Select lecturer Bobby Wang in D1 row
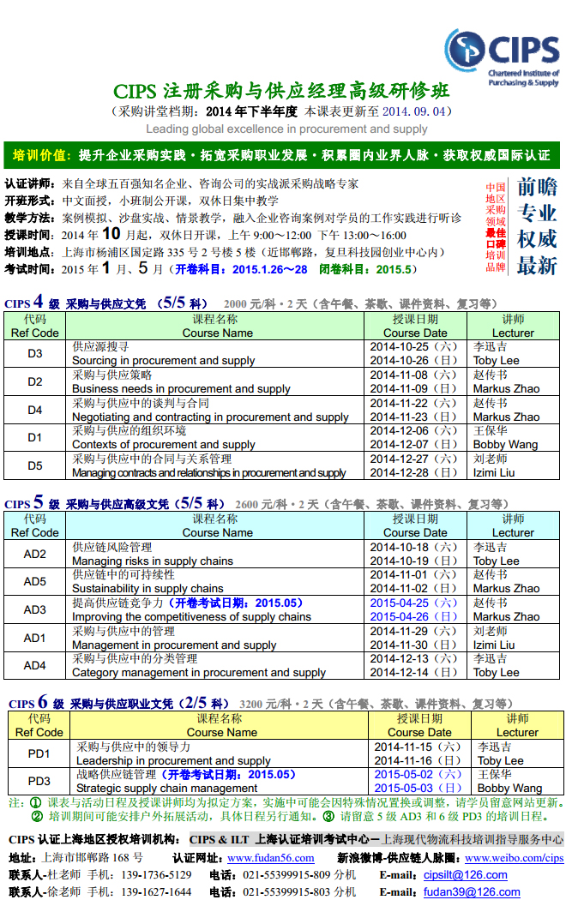566x924 pixels. [505, 445]
